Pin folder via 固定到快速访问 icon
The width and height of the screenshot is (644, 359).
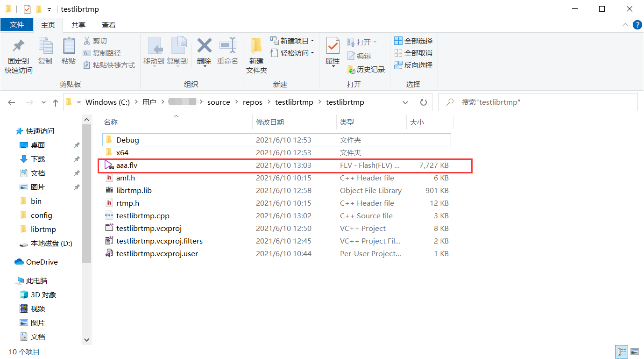coord(17,51)
